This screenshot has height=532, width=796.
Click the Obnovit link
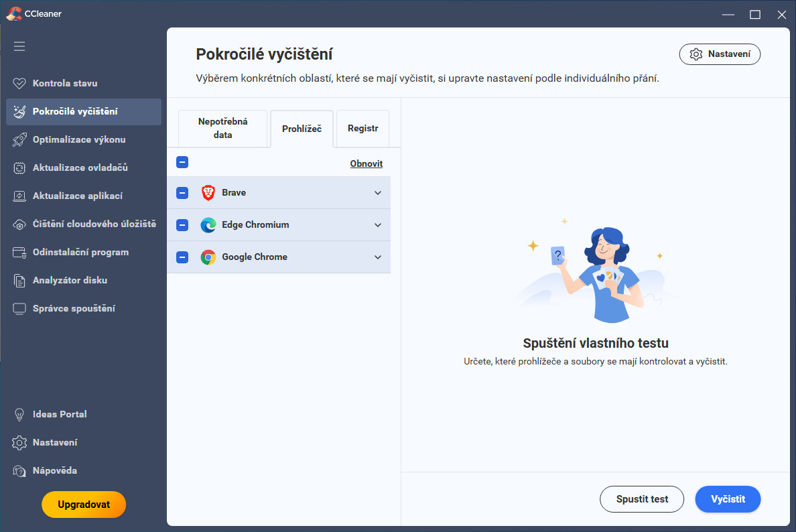tap(366, 163)
